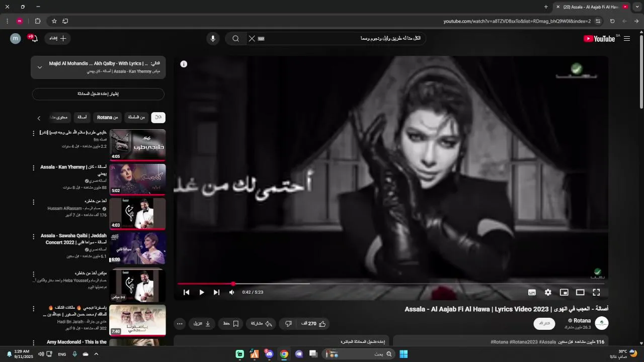
Task: Open more options for ياسفرنا تبجحي video
Action: pos(34,308)
